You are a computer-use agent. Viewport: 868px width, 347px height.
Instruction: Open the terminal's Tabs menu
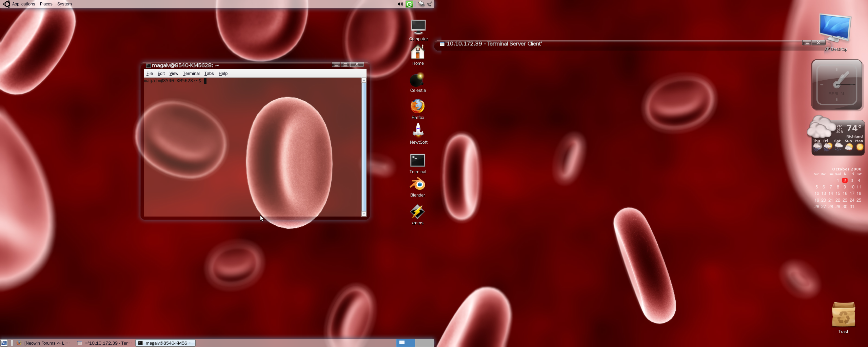click(209, 74)
